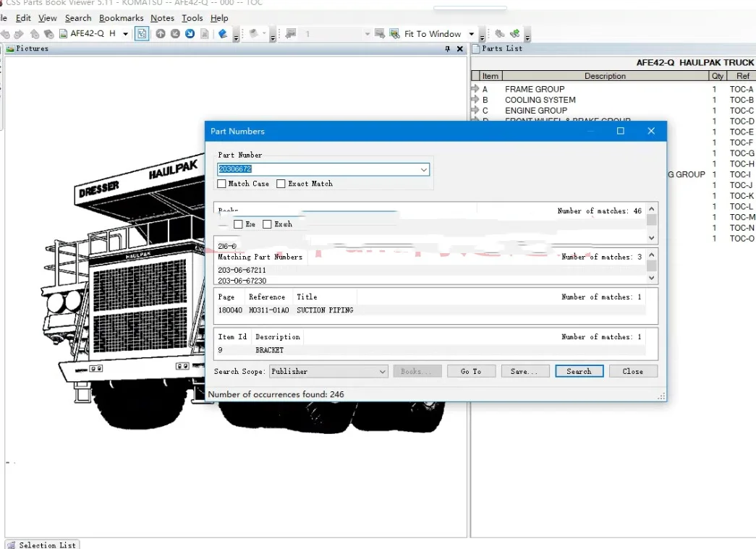This screenshot has height=549, width=756.
Task: Click the arrow icon beside COOLING SYSTEM row
Action: pyautogui.click(x=475, y=99)
